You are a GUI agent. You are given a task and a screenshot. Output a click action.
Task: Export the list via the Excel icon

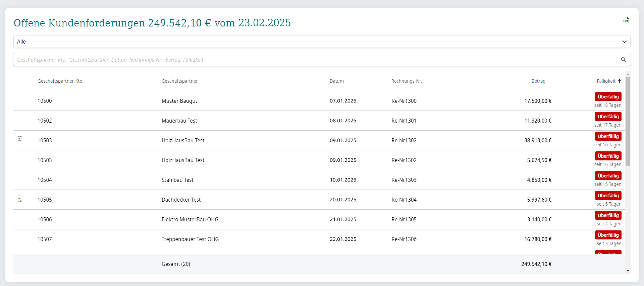pyautogui.click(x=626, y=20)
